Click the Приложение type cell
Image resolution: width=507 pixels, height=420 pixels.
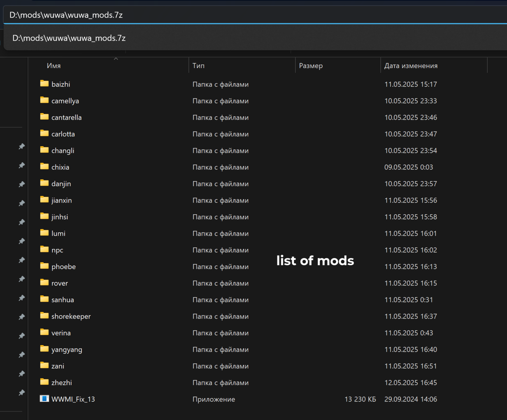click(x=214, y=399)
